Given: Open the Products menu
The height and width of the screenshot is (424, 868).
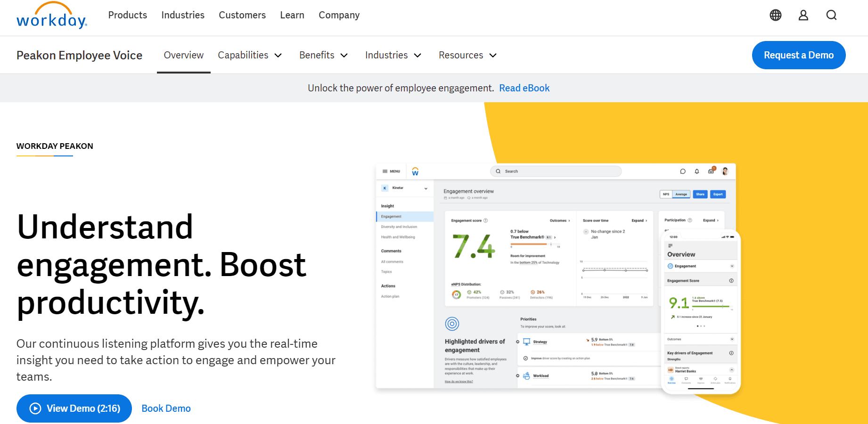Looking at the screenshot, I should click(128, 15).
